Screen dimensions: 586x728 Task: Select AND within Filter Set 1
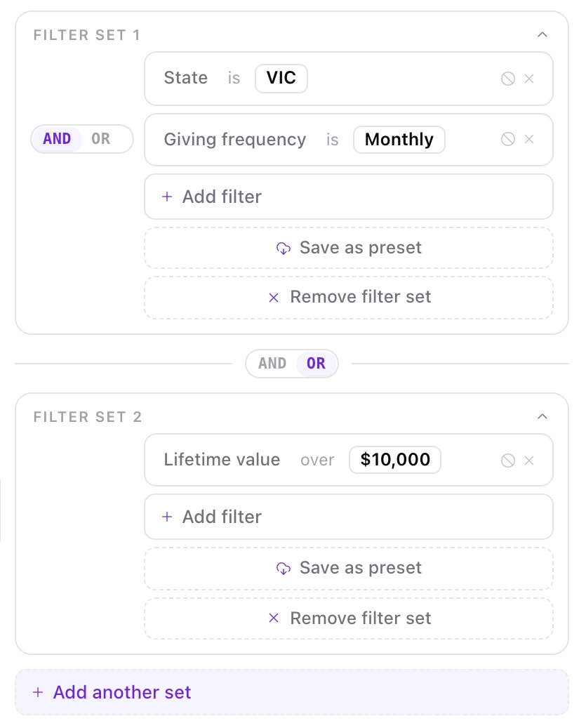[57, 139]
